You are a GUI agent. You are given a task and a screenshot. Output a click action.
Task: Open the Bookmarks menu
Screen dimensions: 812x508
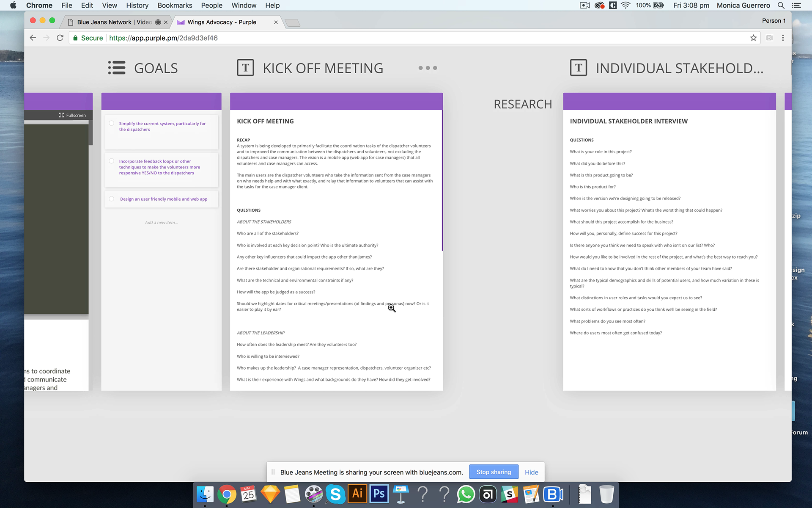(x=175, y=5)
